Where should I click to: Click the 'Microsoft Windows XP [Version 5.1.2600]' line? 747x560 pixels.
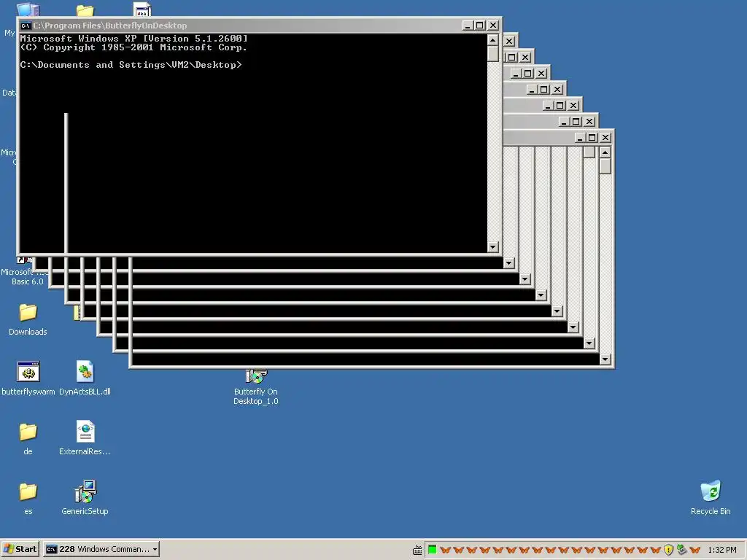134,39
